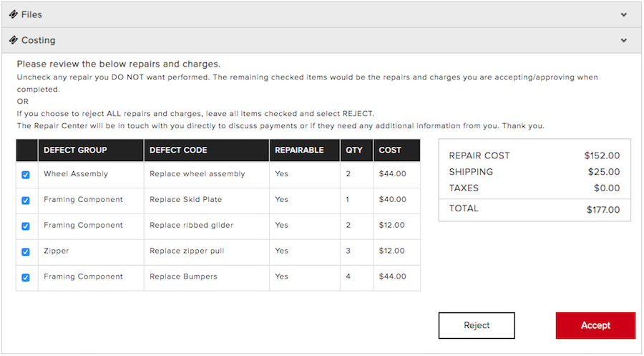Click the quantity 3 in zipper row
644x356 pixels.
[348, 251]
